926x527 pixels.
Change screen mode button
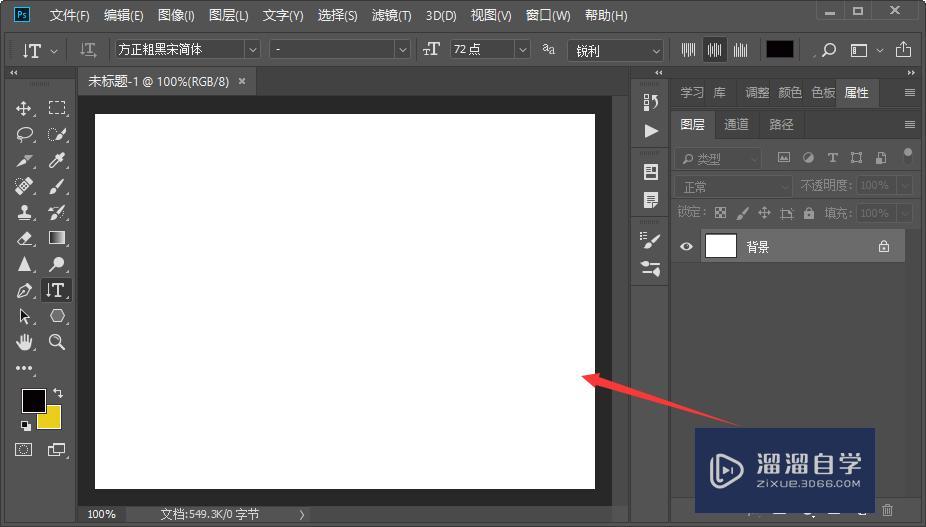coord(57,450)
